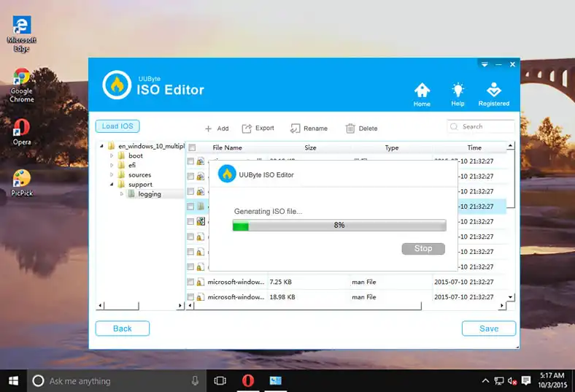Open Opera from the taskbar

tap(248, 381)
